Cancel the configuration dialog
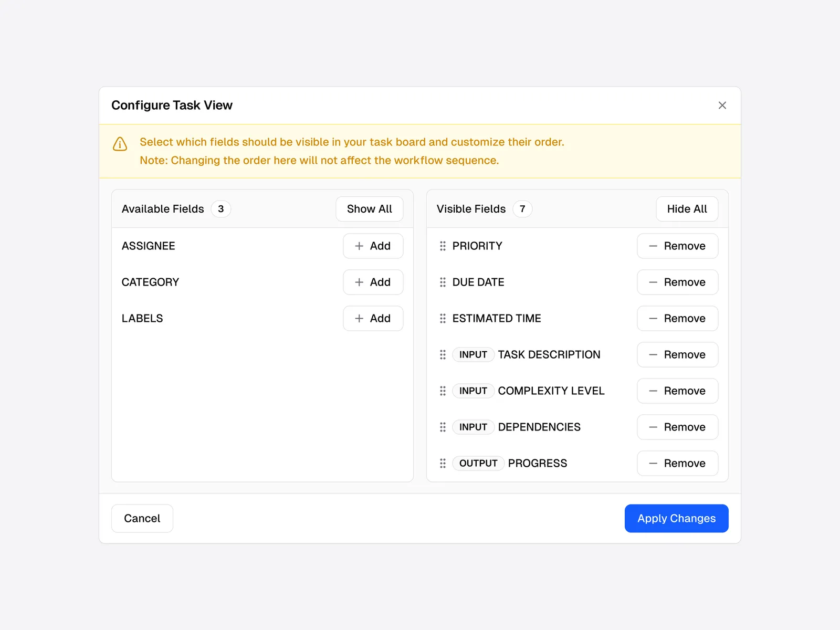The width and height of the screenshot is (840, 630). tap(142, 518)
